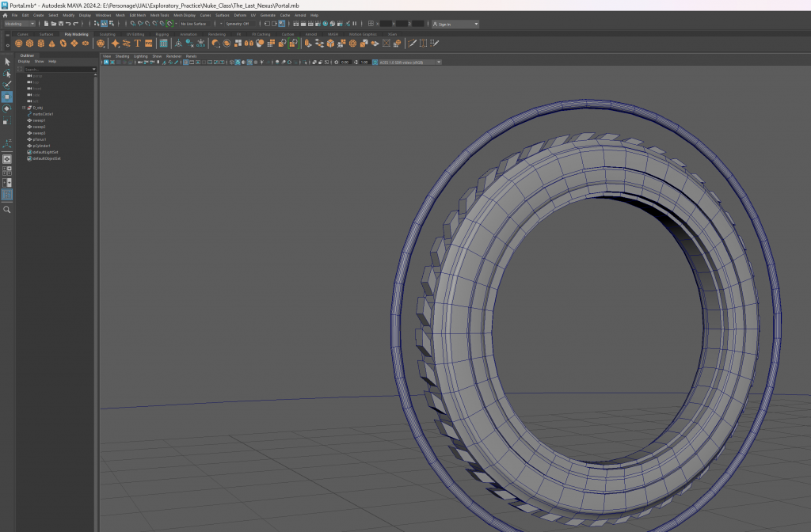The image size is (811, 532).
Task: Switch to the Sculpting shelf tab
Action: click(108, 34)
